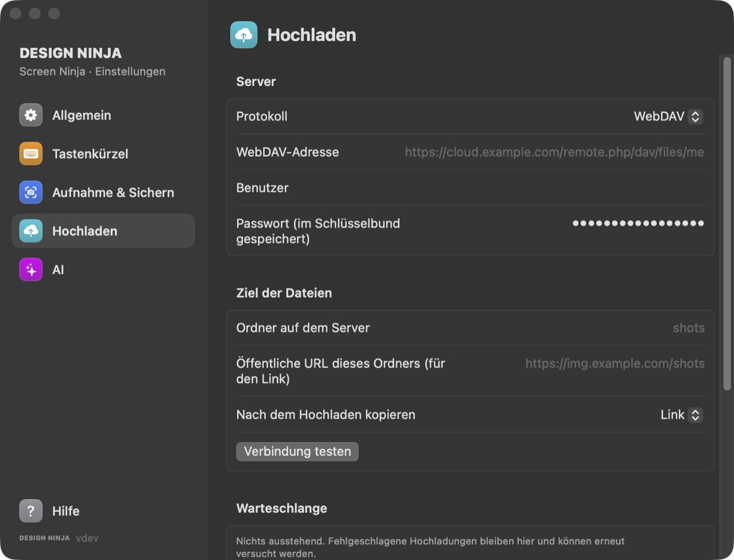Screen dimensions: 734x560
Task: Click the Warteschlange heading
Action: 282,508
